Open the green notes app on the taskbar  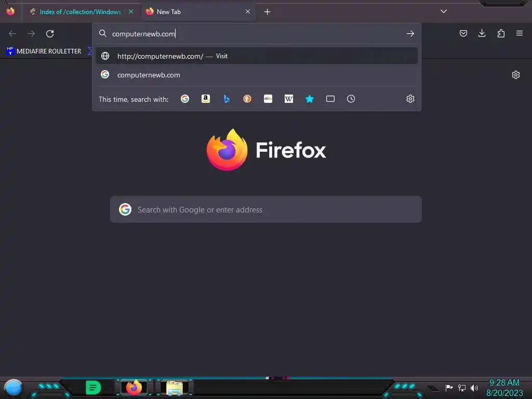[x=94, y=388]
